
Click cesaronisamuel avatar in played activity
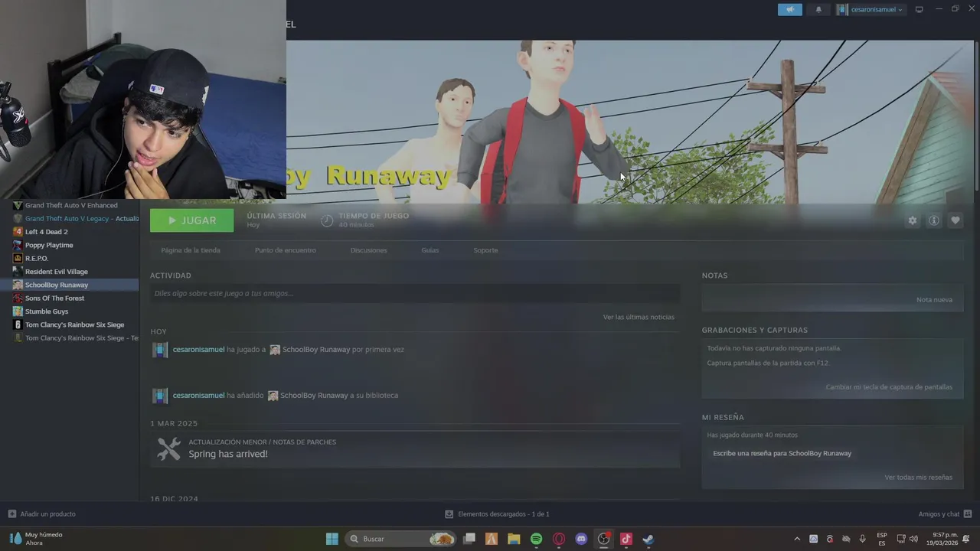point(159,350)
